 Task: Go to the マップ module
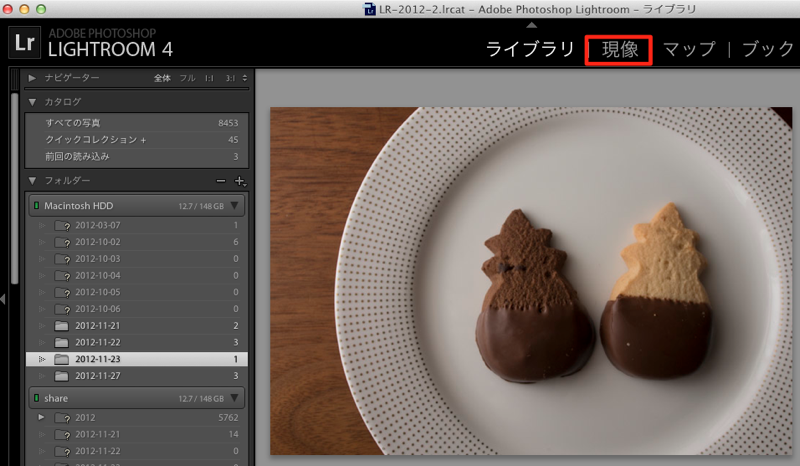pyautogui.click(x=689, y=50)
